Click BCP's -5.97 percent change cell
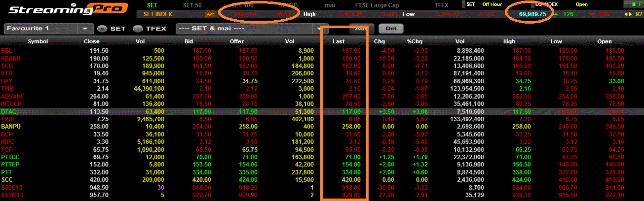 click(420, 134)
